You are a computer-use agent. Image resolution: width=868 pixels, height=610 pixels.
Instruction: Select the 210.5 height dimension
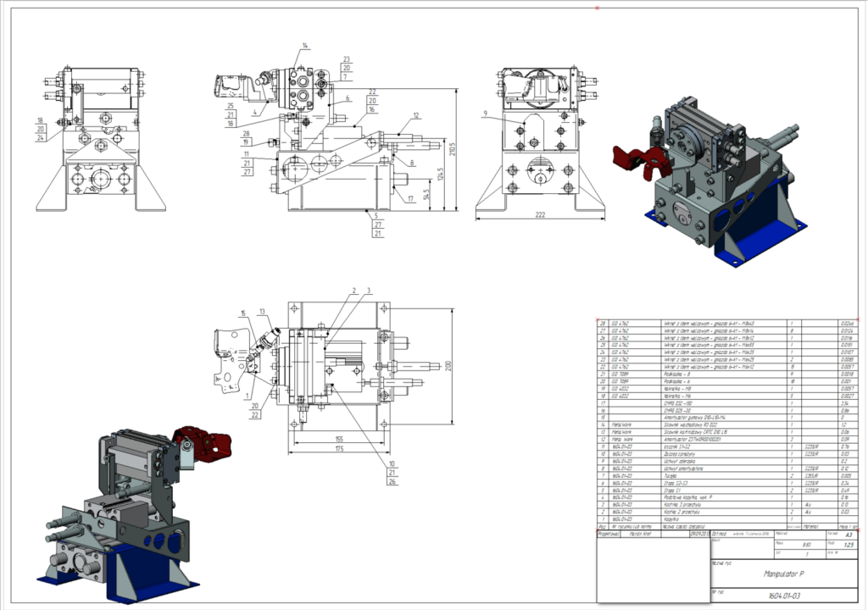(454, 149)
